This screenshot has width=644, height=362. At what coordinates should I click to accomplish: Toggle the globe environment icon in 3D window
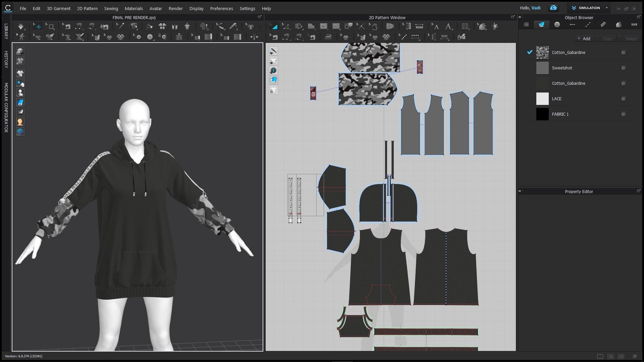pyautogui.click(x=20, y=132)
